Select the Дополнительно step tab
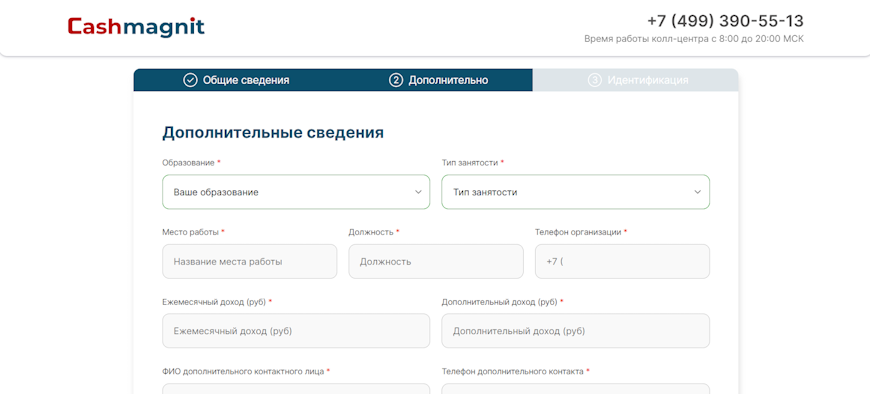 click(x=438, y=80)
